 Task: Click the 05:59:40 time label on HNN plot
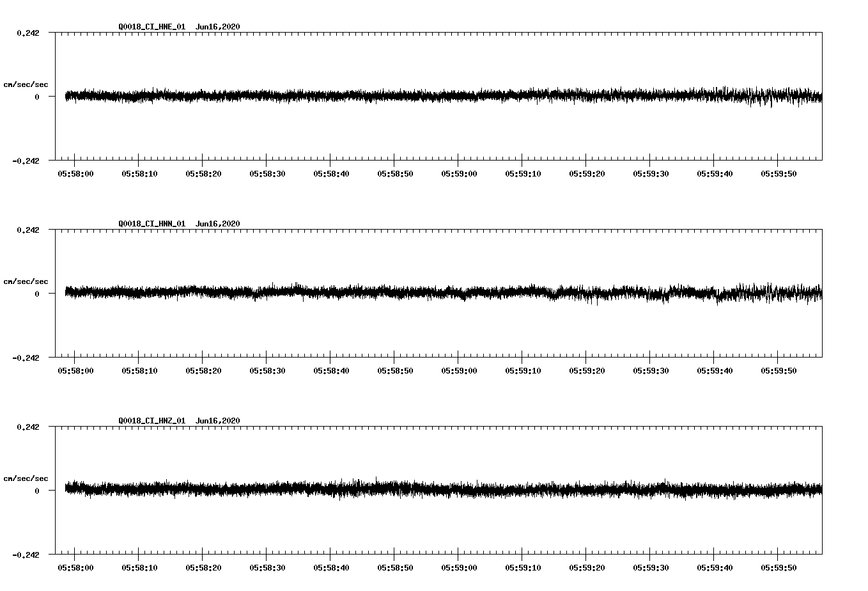(715, 371)
